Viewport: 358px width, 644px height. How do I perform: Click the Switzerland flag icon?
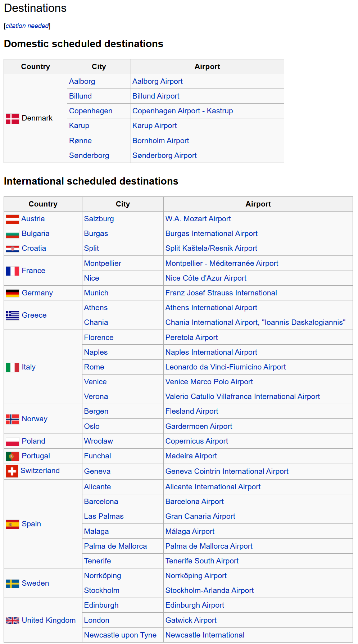coord(12,471)
